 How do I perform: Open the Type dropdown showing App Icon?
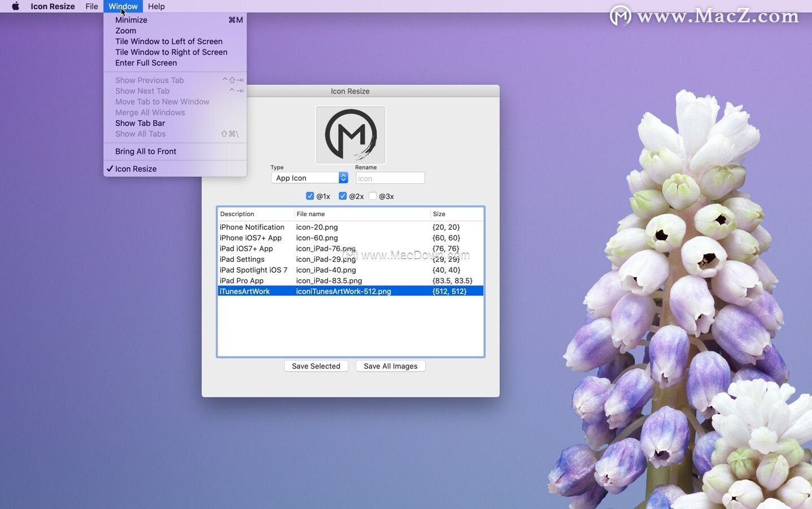pyautogui.click(x=309, y=178)
